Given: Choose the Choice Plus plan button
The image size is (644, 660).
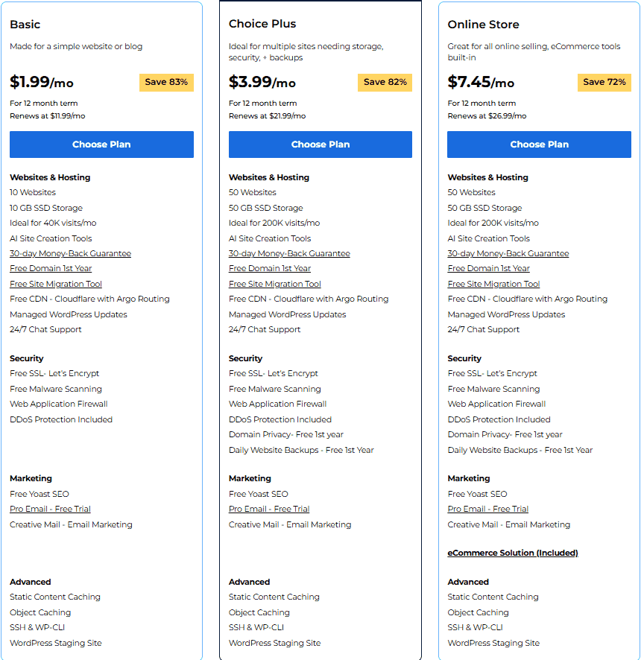Looking at the screenshot, I should [320, 145].
